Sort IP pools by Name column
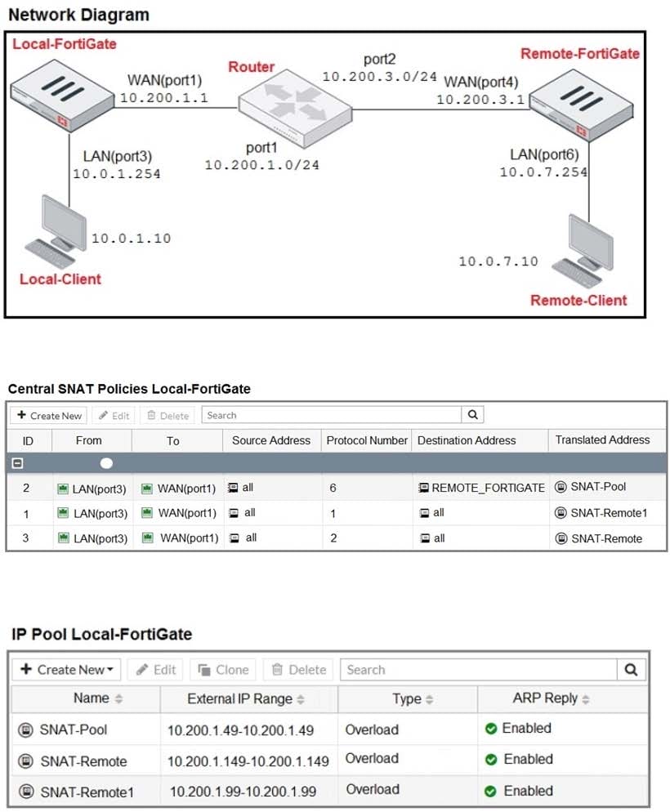This screenshot has height=812, width=670. pos(98,698)
